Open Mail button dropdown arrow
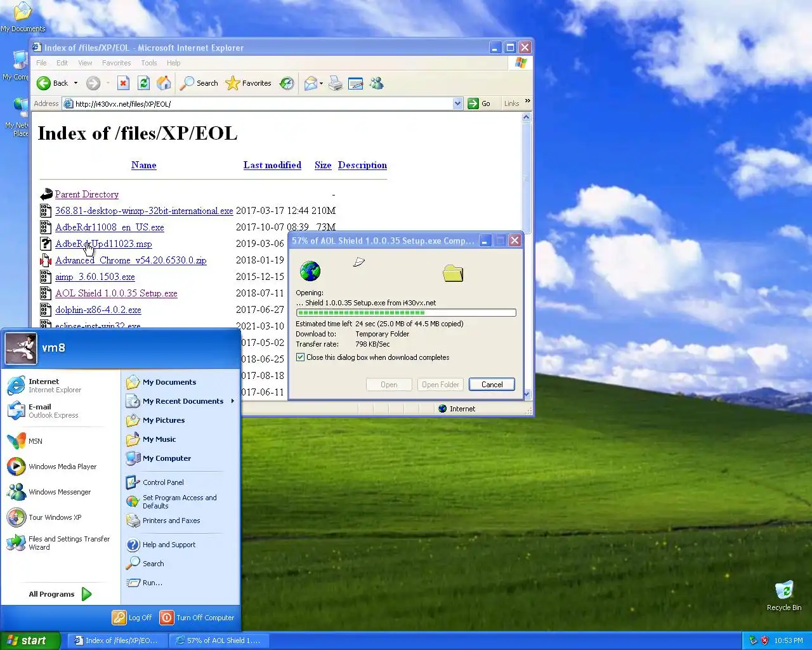Viewport: 812px width, 650px height. [322, 83]
